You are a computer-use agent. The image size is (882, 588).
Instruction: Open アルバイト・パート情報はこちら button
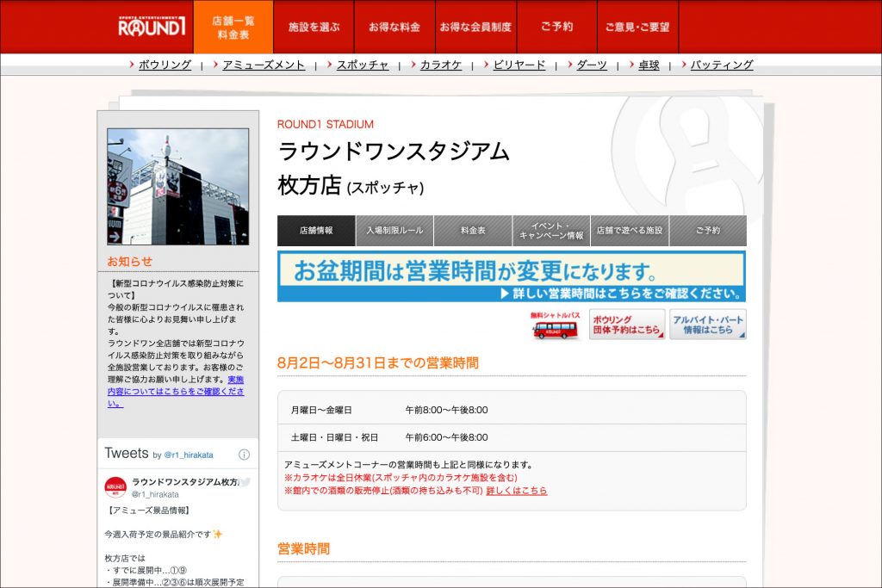[x=707, y=325]
